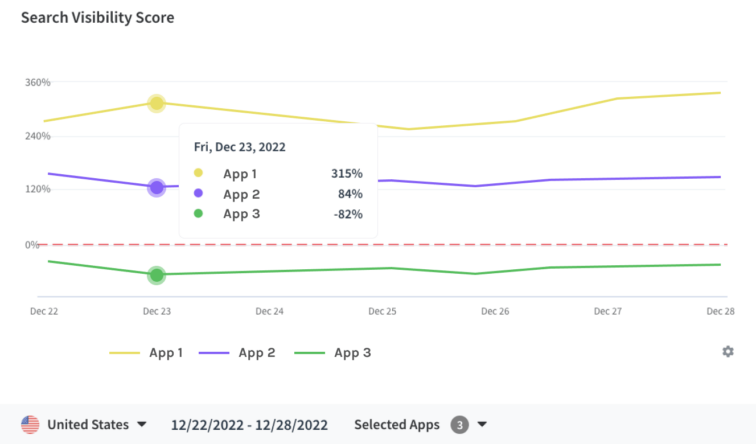Open the Selected Apps dropdown arrow
The height and width of the screenshot is (444, 756).
click(482, 424)
